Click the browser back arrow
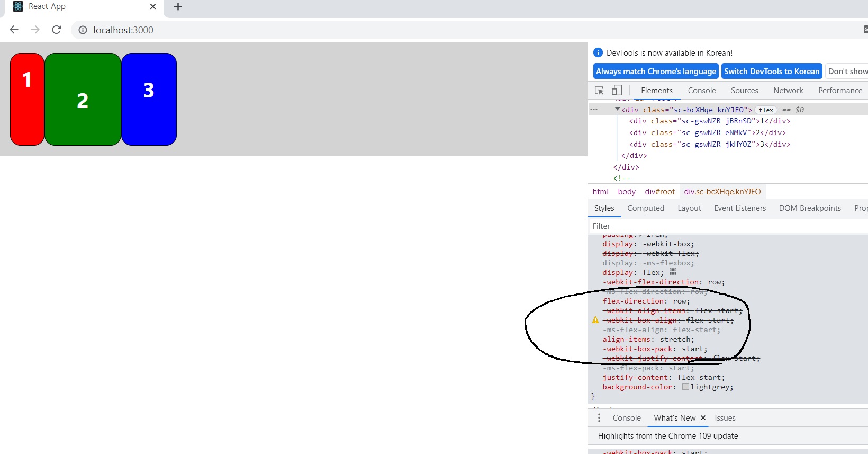868x454 pixels. pyautogui.click(x=14, y=30)
